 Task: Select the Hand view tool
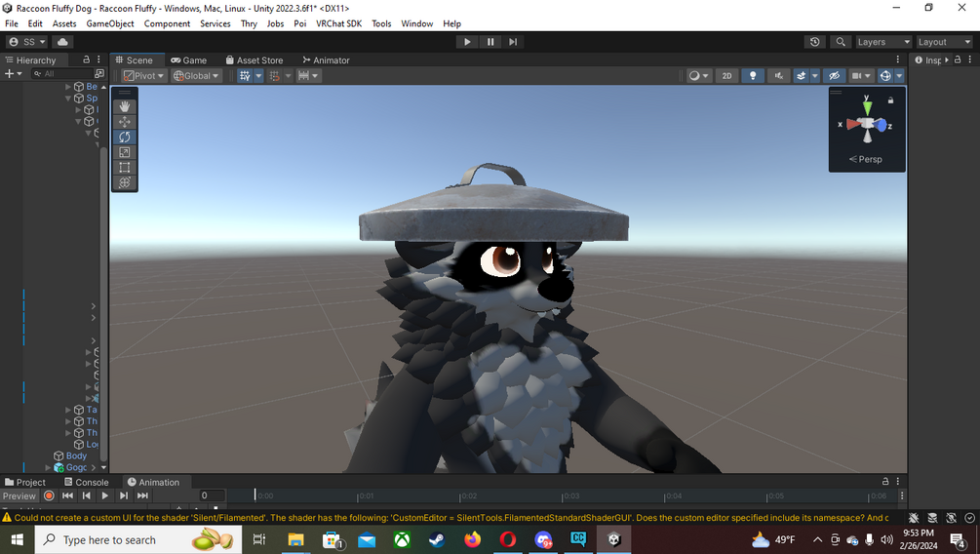coord(125,106)
